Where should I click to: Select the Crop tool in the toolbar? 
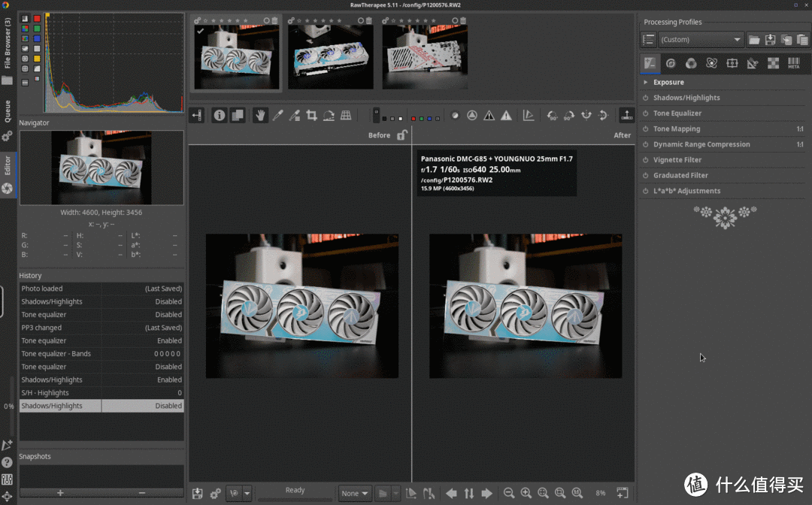click(x=311, y=115)
